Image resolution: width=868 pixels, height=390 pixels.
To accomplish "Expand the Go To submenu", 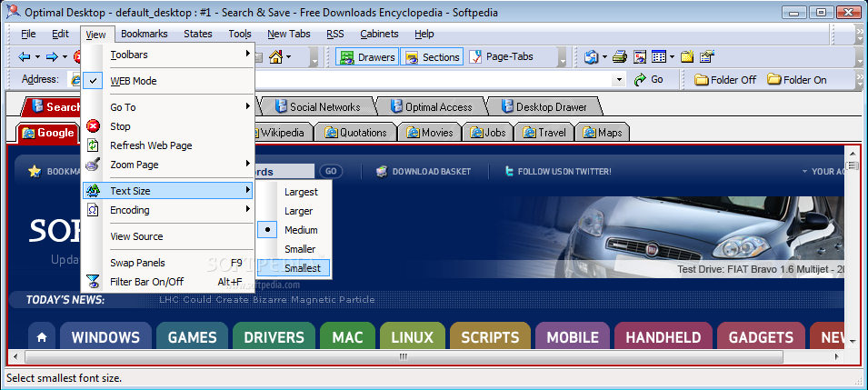I will pos(168,107).
